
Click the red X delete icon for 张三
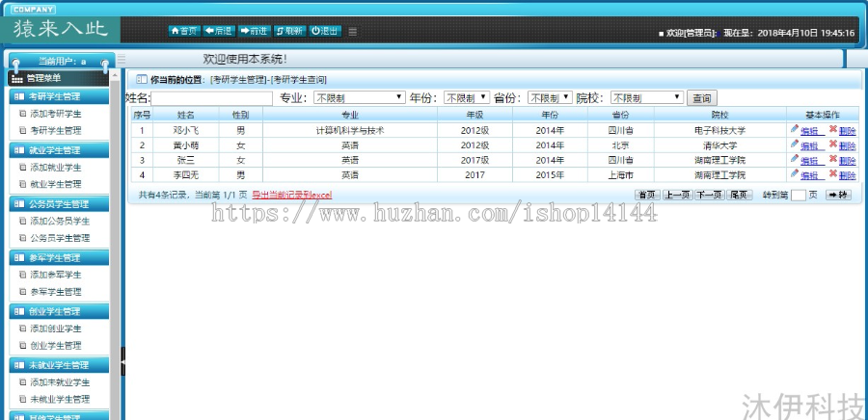(x=832, y=159)
